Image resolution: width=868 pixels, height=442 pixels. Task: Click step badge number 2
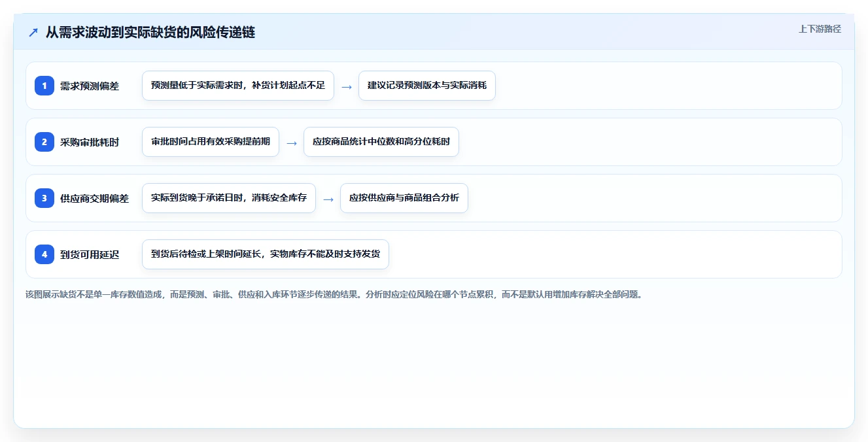tap(44, 142)
